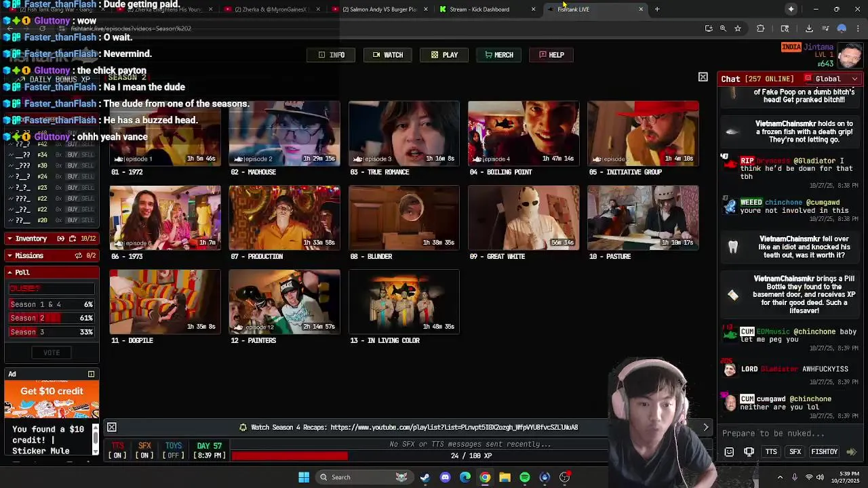This screenshot has height=488, width=868.
Task: Toggle SFX ON switch in bottom bar
Action: click(144, 451)
